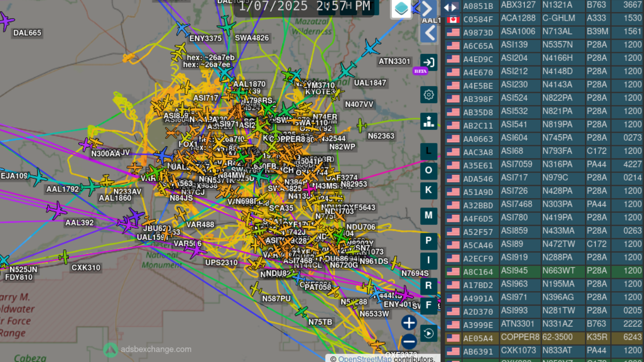Click squawk 0273 on the ASI604 row
This screenshot has height=362, width=644.
coord(632,138)
